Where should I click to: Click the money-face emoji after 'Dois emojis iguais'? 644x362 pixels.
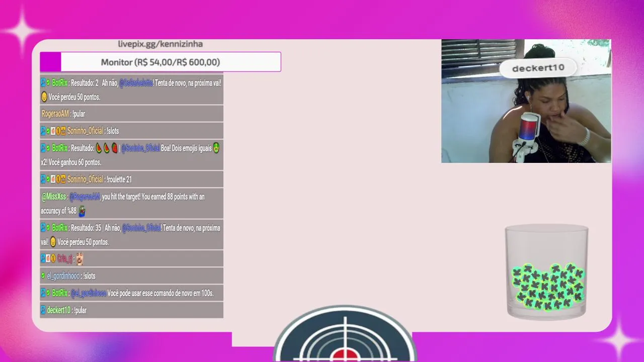[x=216, y=148]
